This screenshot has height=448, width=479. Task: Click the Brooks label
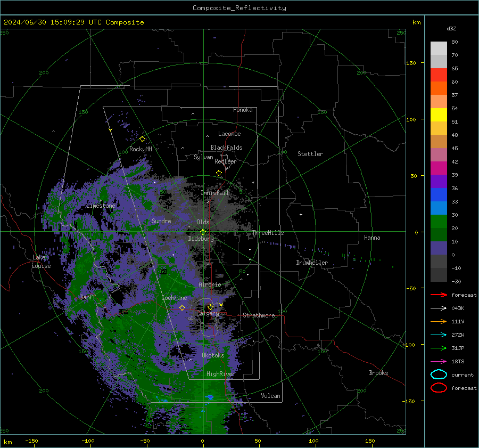(x=378, y=373)
